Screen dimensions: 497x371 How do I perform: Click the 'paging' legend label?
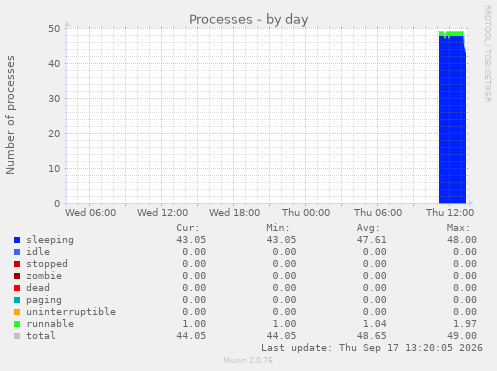pos(44,300)
